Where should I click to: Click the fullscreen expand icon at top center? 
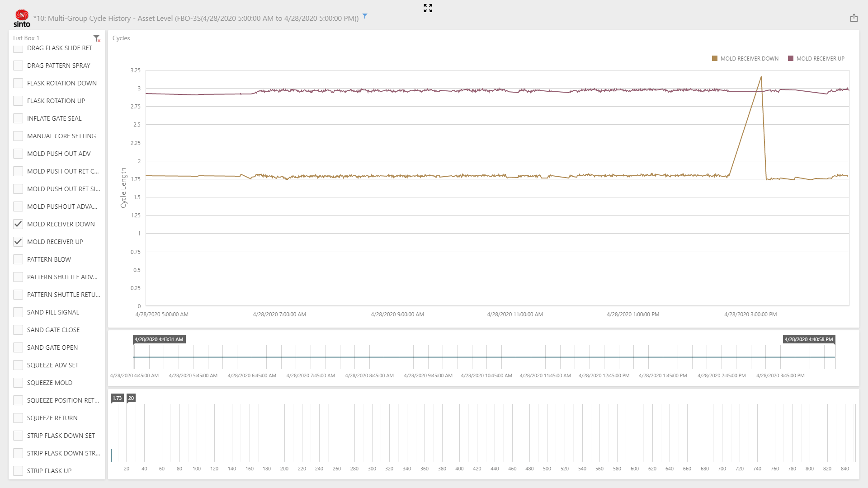tap(428, 8)
